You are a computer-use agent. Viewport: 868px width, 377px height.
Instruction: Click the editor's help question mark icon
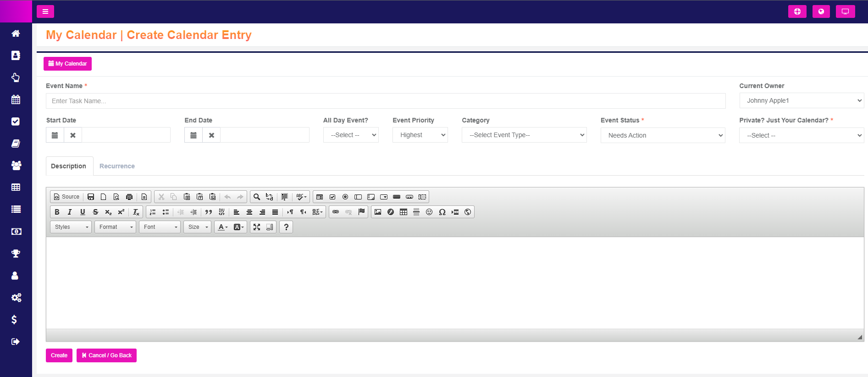286,227
